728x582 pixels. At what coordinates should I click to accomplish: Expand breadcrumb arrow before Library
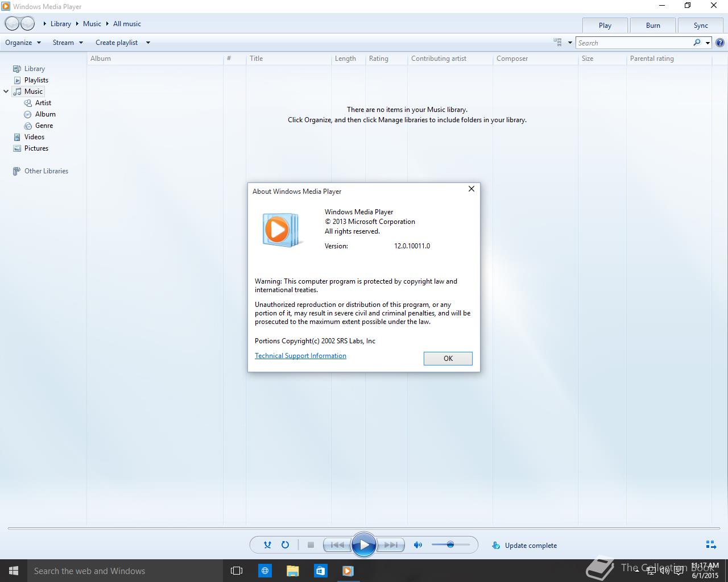(x=44, y=24)
